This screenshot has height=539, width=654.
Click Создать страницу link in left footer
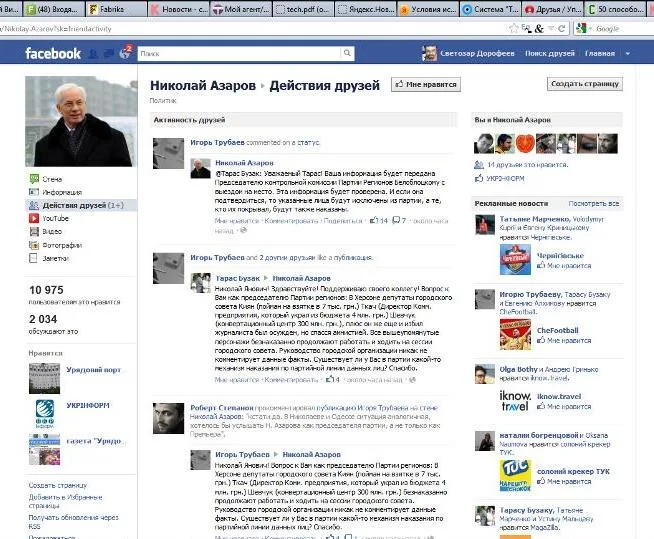58,485
